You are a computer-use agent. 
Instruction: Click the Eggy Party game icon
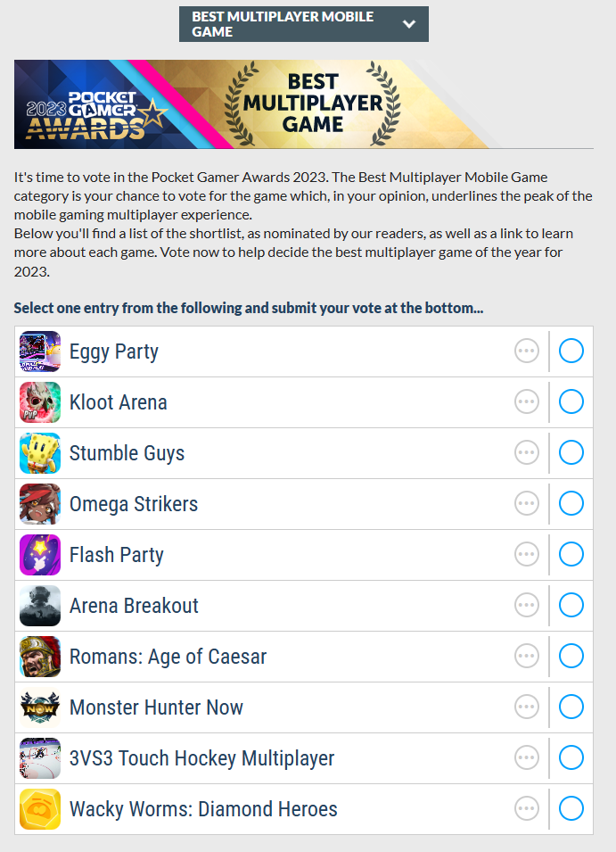pyautogui.click(x=40, y=352)
